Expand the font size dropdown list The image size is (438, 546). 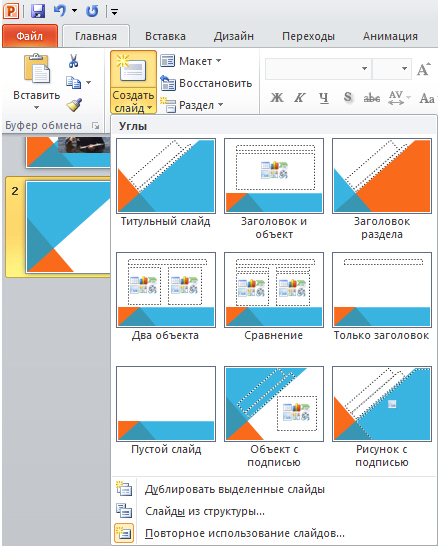[404, 69]
